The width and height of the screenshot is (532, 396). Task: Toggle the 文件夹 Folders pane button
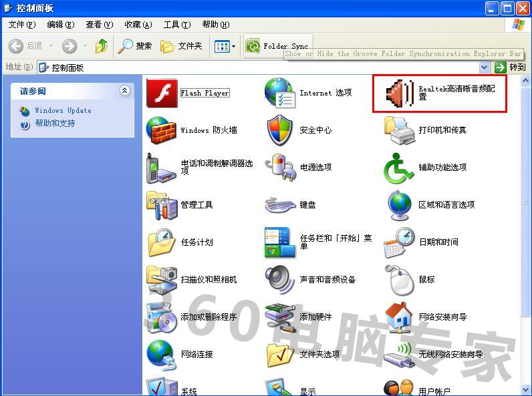click(x=181, y=46)
